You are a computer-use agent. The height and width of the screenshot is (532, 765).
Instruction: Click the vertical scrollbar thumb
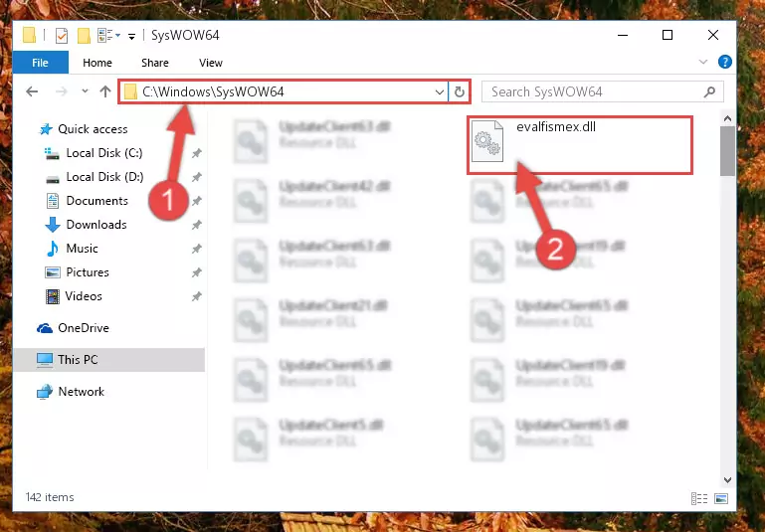pyautogui.click(x=727, y=151)
